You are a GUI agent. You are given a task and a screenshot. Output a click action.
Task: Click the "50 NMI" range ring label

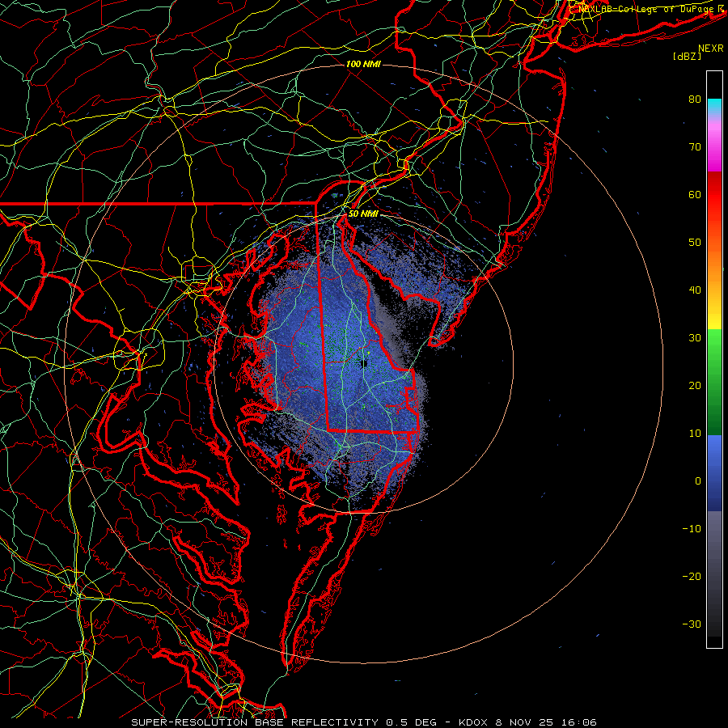click(x=363, y=214)
